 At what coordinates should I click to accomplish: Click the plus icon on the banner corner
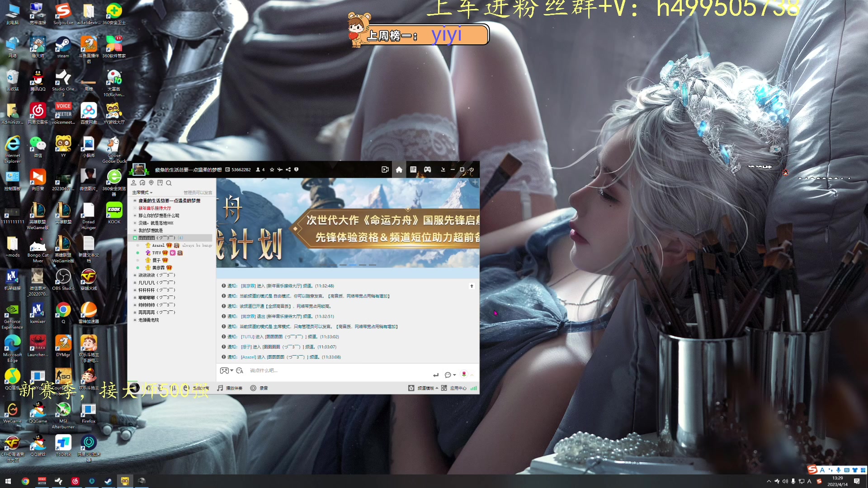point(475,183)
